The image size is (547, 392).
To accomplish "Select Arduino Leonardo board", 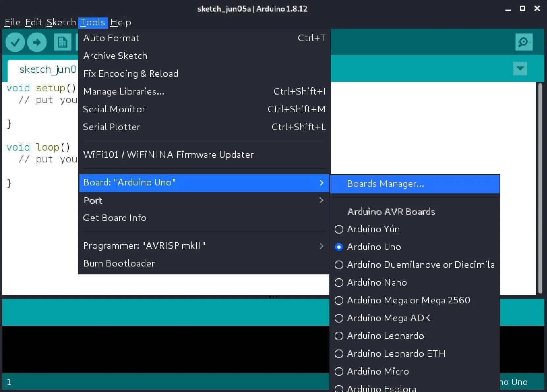I will coord(415,336).
